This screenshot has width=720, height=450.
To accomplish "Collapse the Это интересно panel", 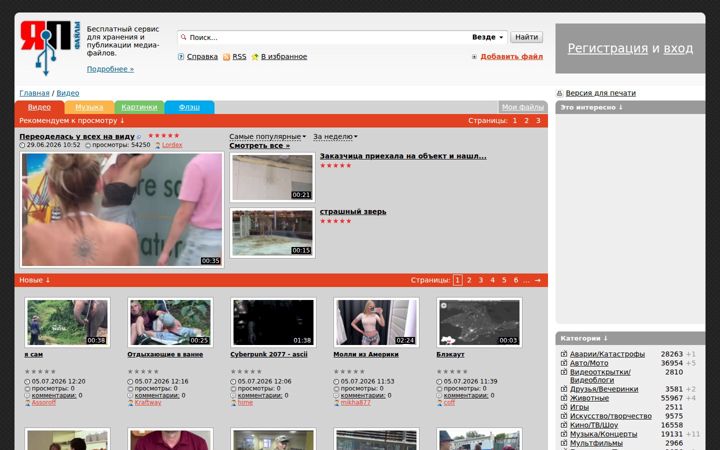I will pyautogui.click(x=591, y=107).
